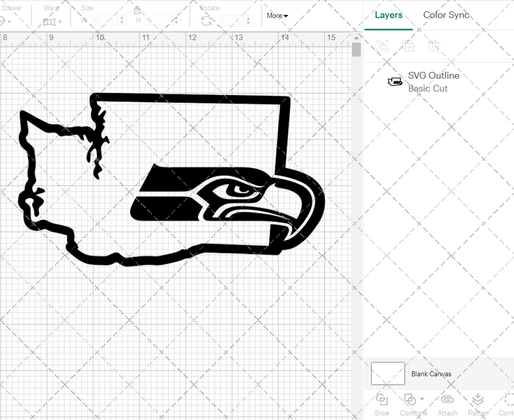The height and width of the screenshot is (420, 514).
Task: Click the delete layer trash icon
Action: [x=434, y=46]
